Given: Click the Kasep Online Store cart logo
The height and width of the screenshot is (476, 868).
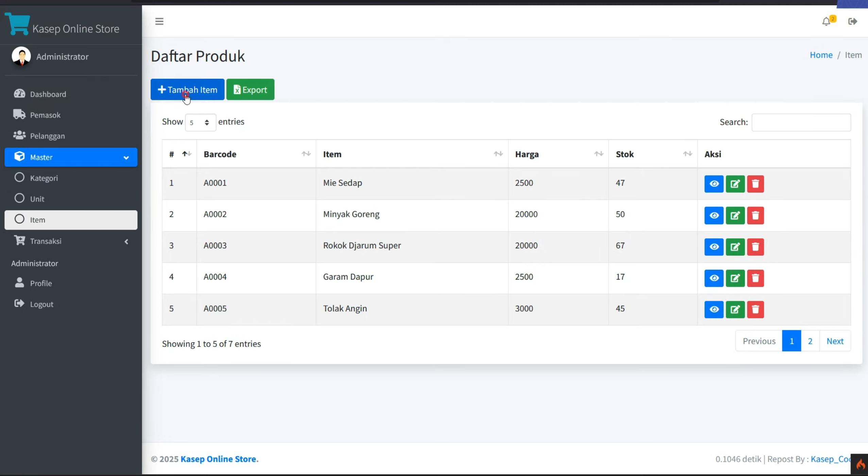Looking at the screenshot, I should (17, 24).
